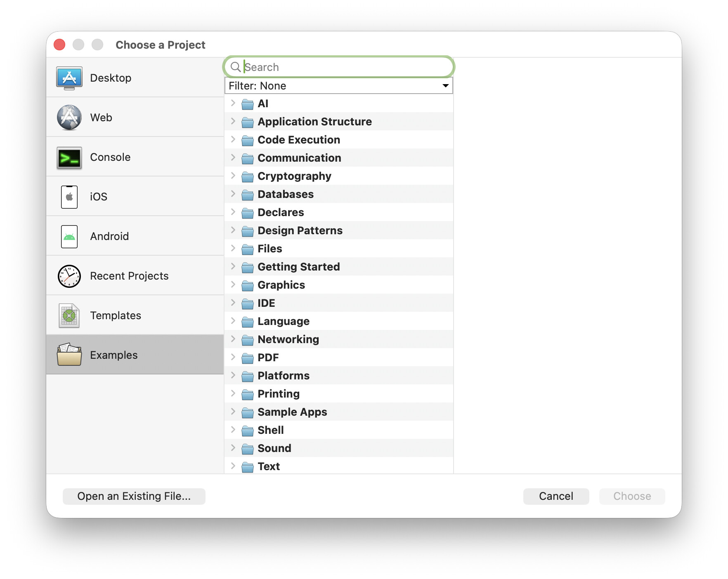Open Recent Projects clock icon
The width and height of the screenshot is (728, 579).
(69, 276)
